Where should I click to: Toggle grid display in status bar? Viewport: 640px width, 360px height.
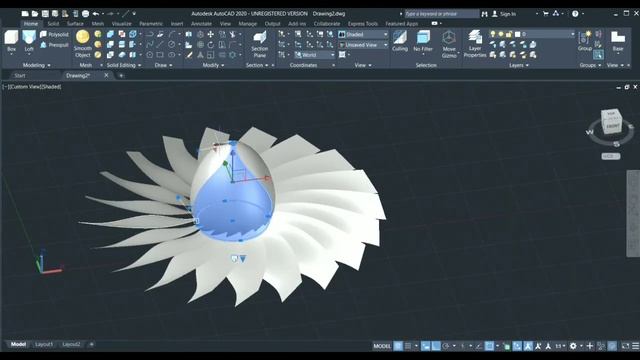(398, 346)
